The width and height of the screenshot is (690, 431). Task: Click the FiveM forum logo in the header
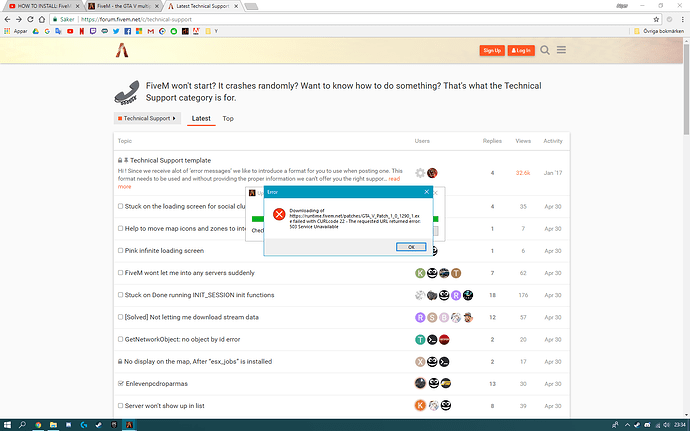[x=122, y=50]
